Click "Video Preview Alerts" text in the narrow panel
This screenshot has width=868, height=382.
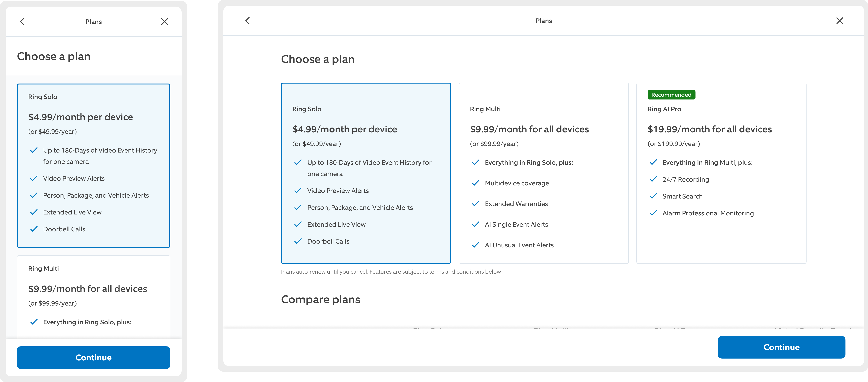click(x=74, y=178)
